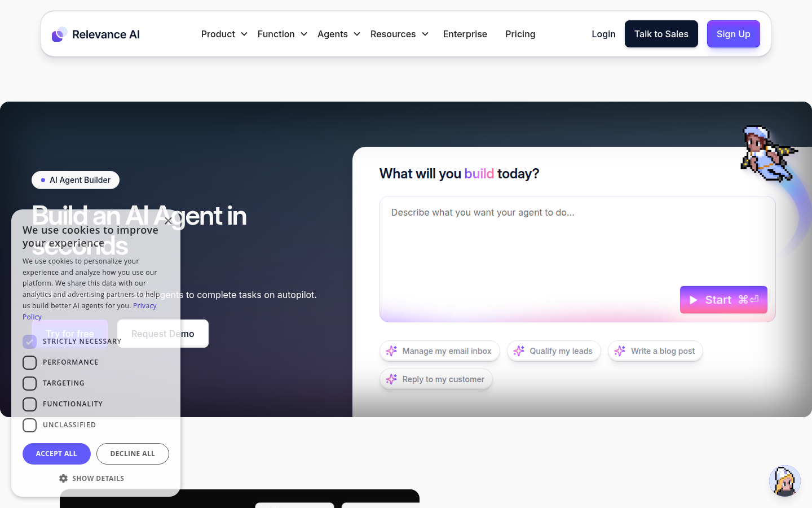Expand the Product dropdown menu
812x508 pixels.
(224, 34)
